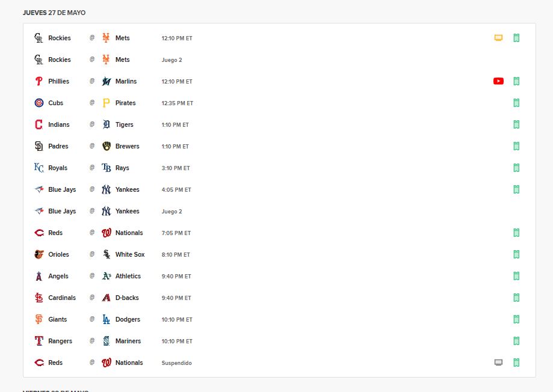Click Suspendido status on Reds at Nationals
The width and height of the screenshot is (553, 392).
(176, 363)
